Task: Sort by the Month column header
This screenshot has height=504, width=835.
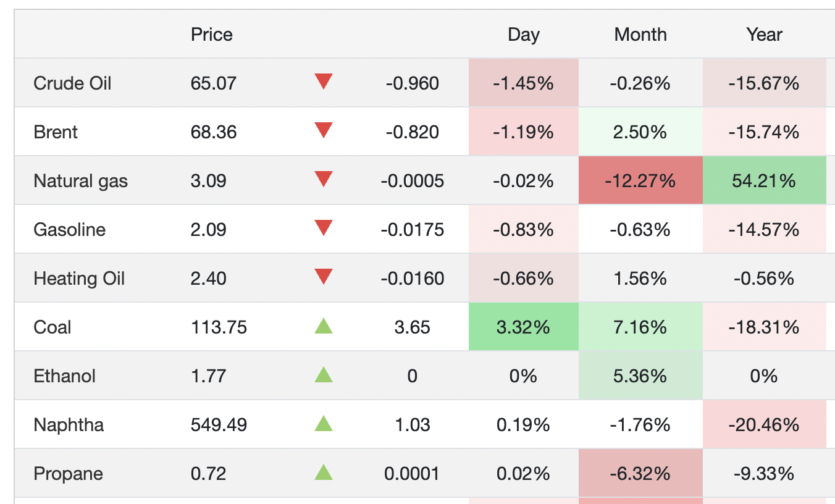Action: click(640, 35)
